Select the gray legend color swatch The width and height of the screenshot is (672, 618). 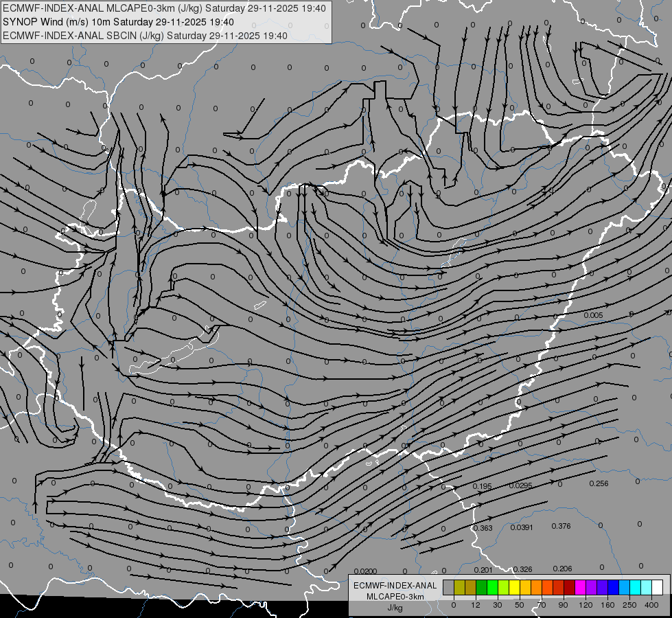pyautogui.click(x=448, y=587)
